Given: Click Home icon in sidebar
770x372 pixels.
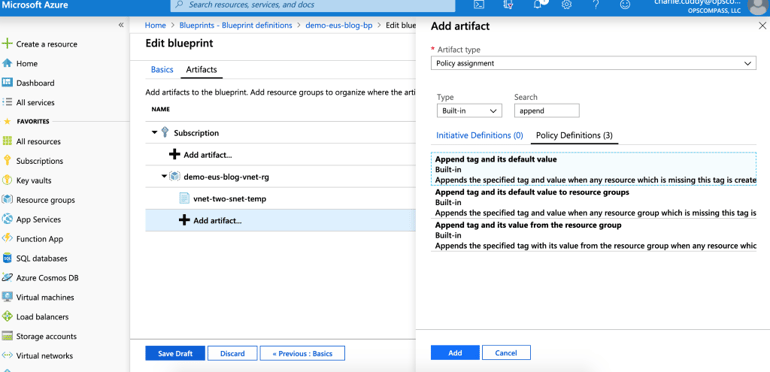Looking at the screenshot, I should pyautogui.click(x=7, y=63).
